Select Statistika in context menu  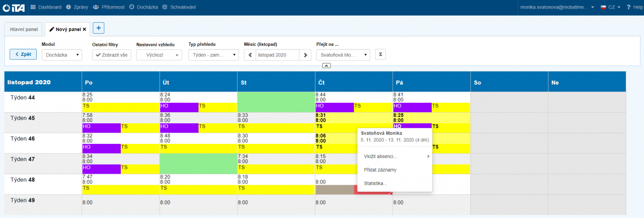point(375,183)
